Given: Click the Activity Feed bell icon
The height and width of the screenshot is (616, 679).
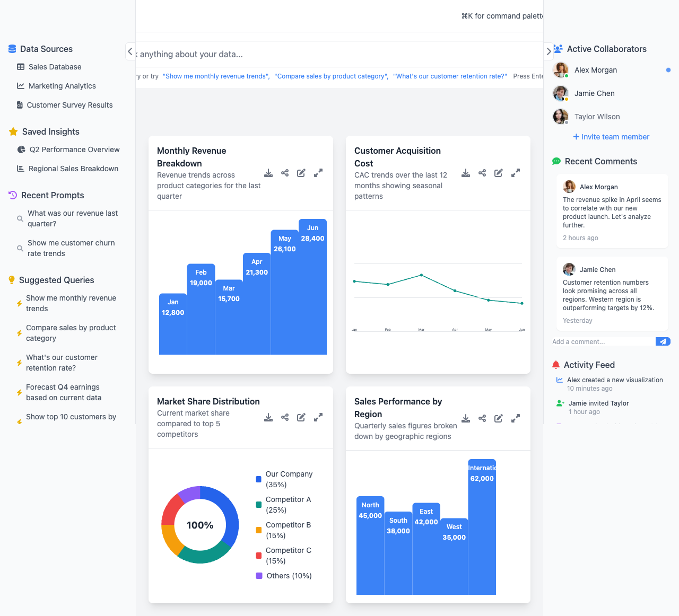Looking at the screenshot, I should coord(556,364).
